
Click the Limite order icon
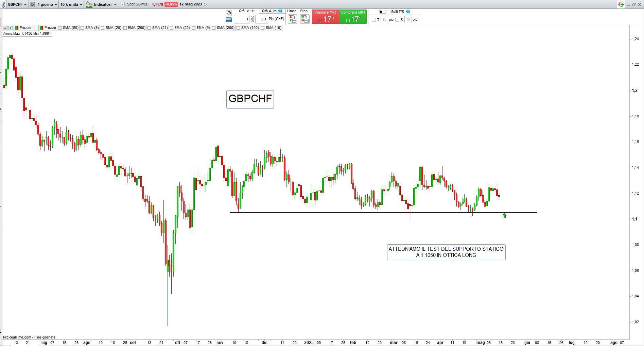pyautogui.click(x=292, y=19)
